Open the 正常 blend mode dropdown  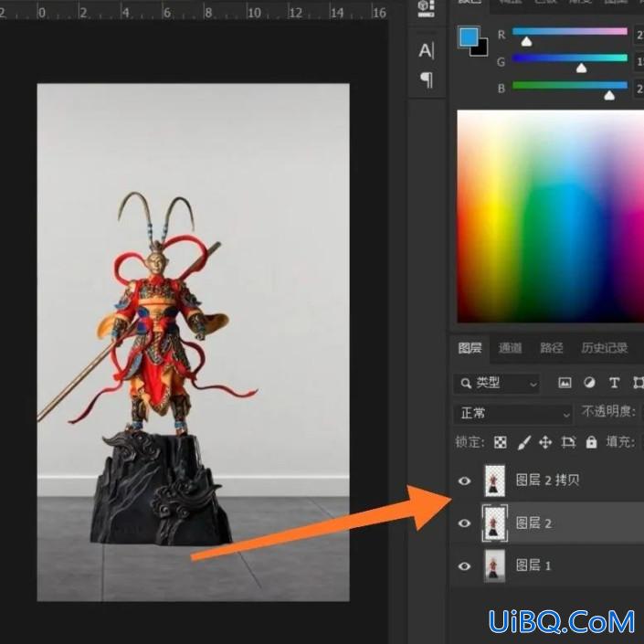[x=512, y=414]
